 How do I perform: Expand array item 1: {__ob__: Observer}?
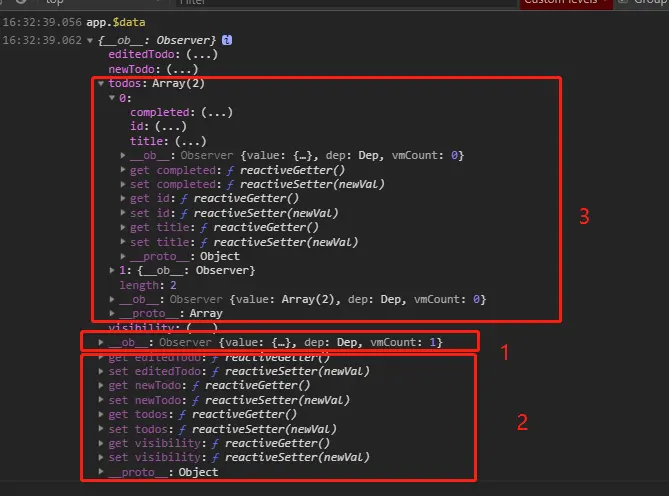tap(112, 270)
